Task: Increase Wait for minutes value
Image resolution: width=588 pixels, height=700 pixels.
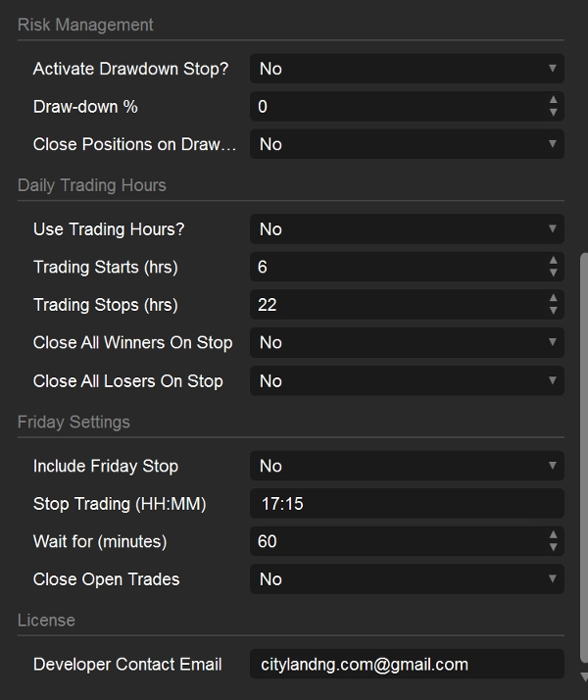Action: pyautogui.click(x=554, y=535)
